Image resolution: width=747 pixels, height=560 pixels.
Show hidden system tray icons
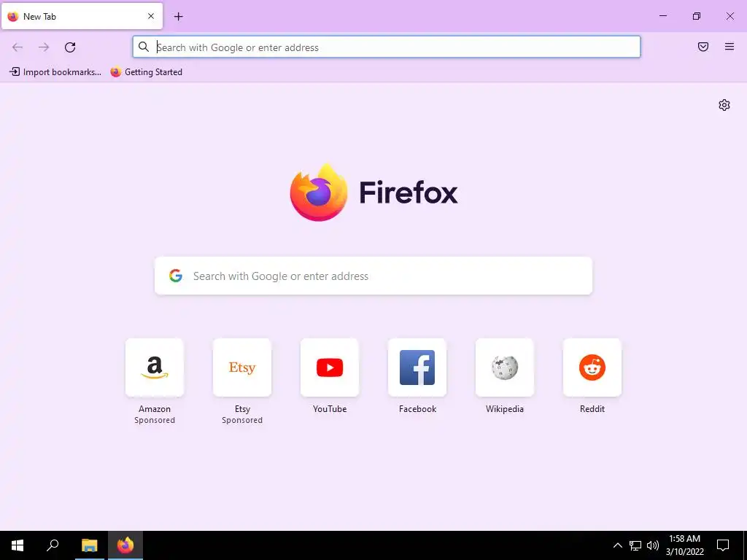click(x=617, y=545)
